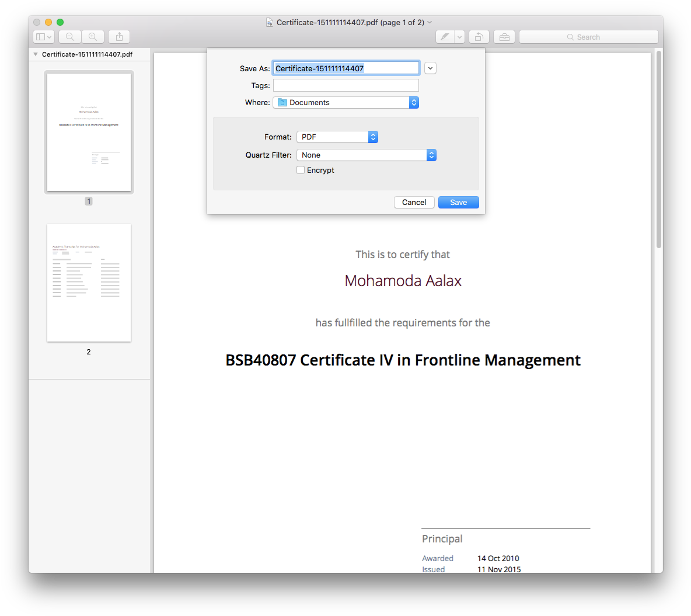Show the Markup toolbox icon

(x=504, y=37)
